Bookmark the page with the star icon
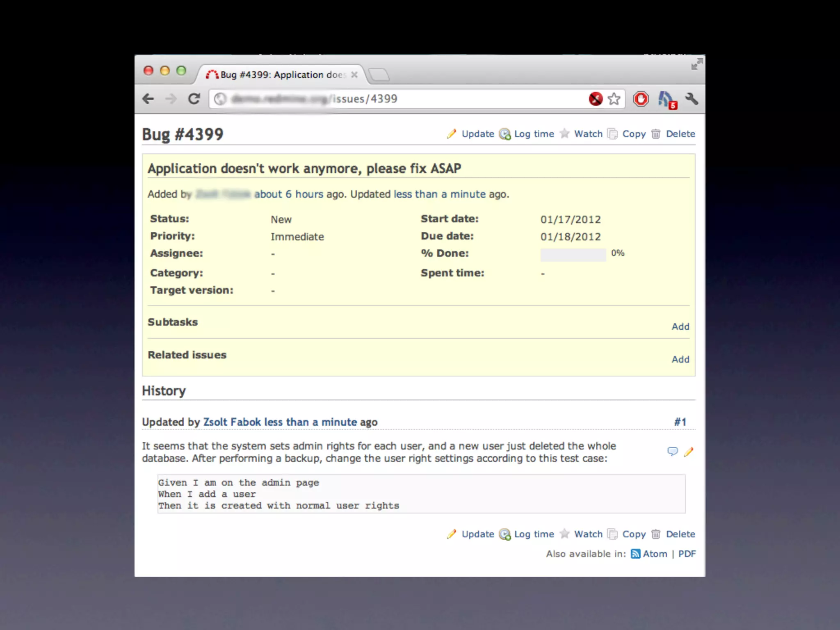The image size is (840, 630). (x=614, y=99)
